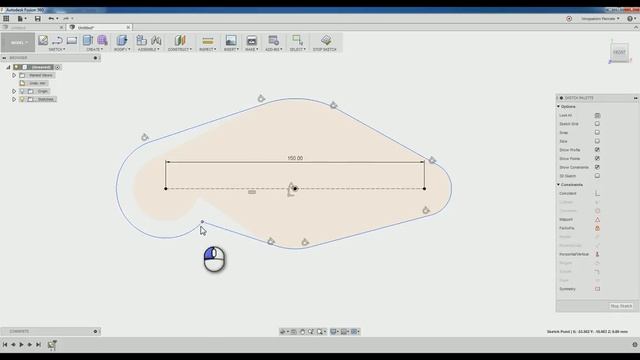The width and height of the screenshot is (640, 360).
Task: Toggle the Snap checkbox
Action: pyautogui.click(x=597, y=132)
